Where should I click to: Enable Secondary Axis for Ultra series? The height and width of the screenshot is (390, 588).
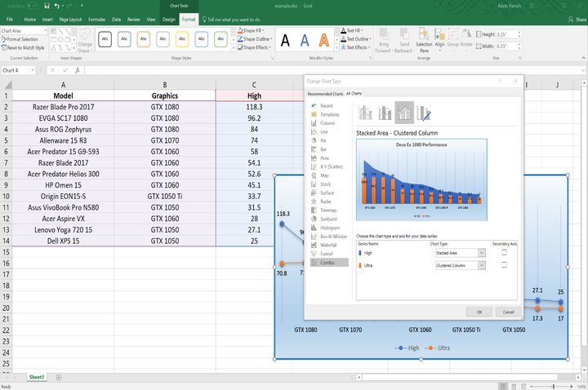click(x=505, y=265)
